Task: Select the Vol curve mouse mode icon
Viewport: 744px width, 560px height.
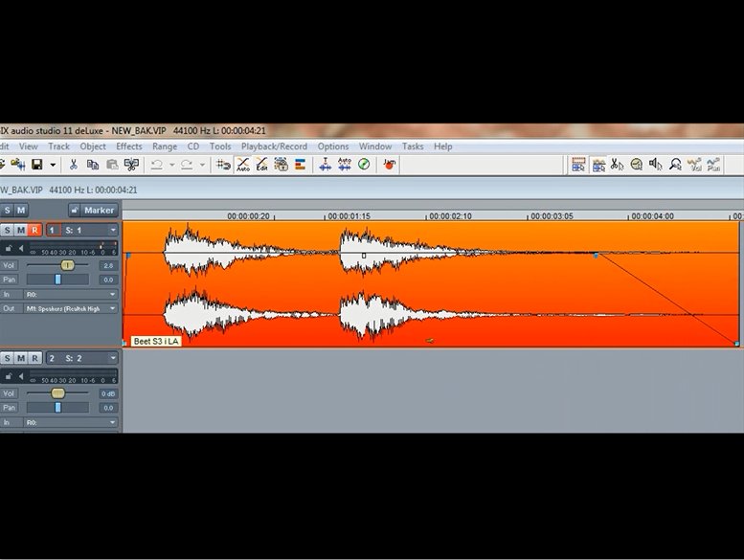Action: [695, 165]
